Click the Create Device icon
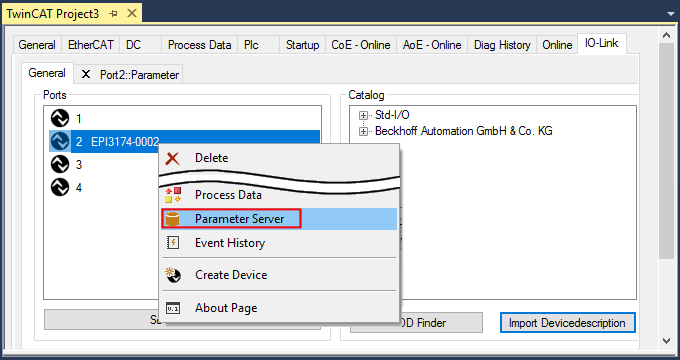Image resolution: width=680 pixels, height=360 pixels. 173,275
